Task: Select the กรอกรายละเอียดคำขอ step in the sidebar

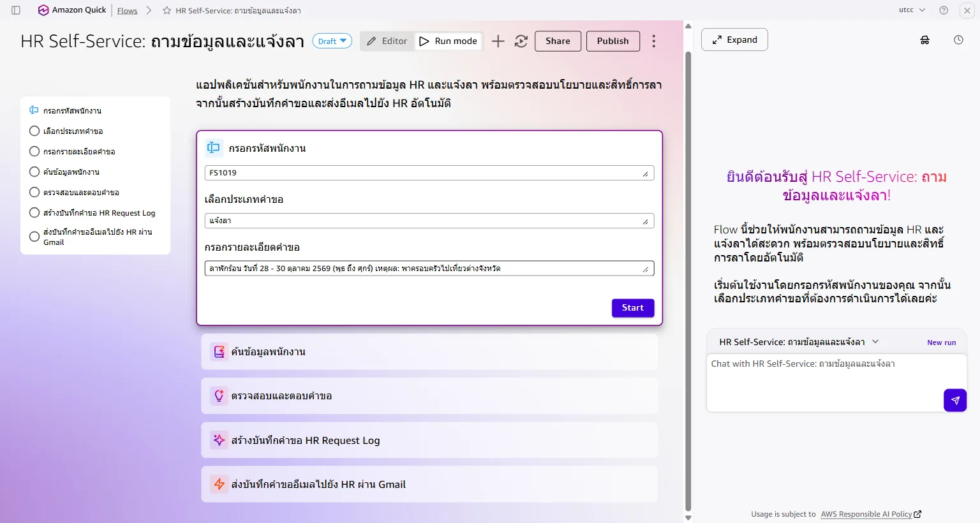Action: (73, 151)
